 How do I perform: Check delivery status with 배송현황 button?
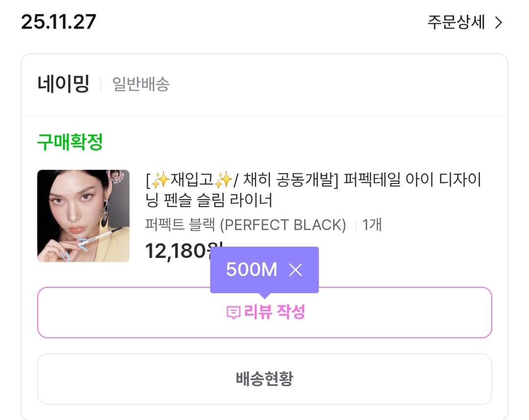pos(264,379)
